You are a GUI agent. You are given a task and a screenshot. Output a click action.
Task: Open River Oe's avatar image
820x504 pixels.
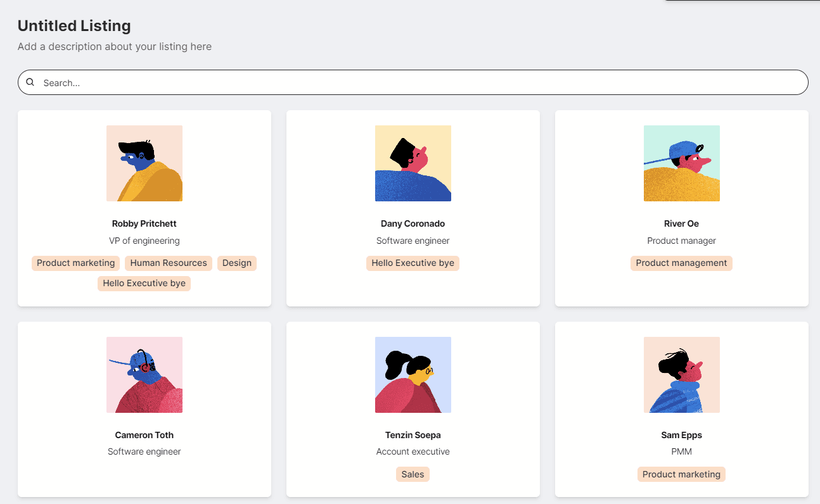coord(682,163)
